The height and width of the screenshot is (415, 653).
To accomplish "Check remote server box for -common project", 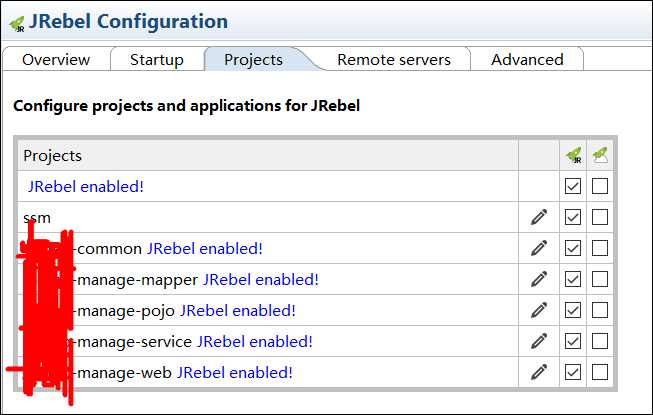I will point(600,248).
